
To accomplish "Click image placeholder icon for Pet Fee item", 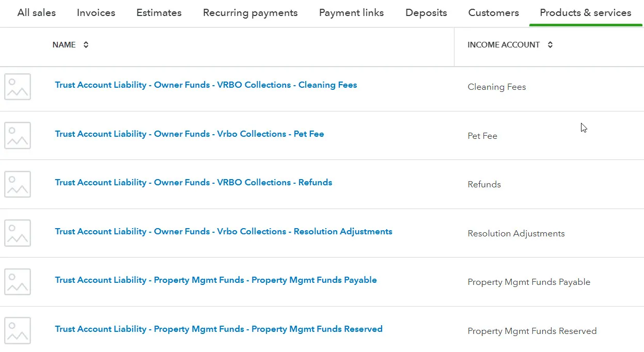I will click(18, 135).
